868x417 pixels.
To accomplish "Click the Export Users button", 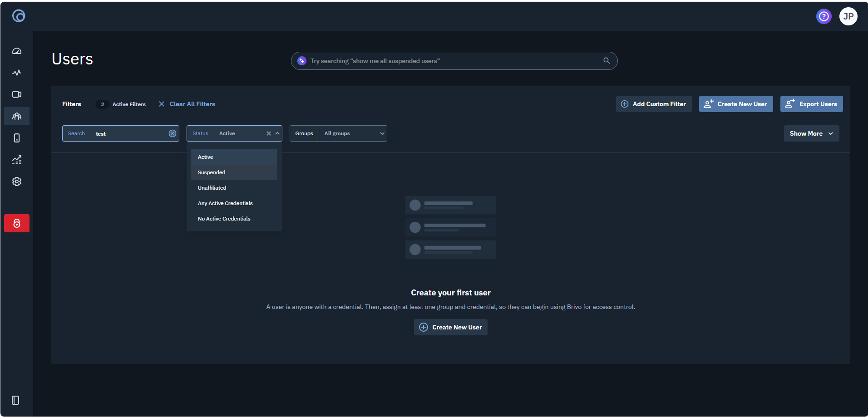I will [x=811, y=104].
